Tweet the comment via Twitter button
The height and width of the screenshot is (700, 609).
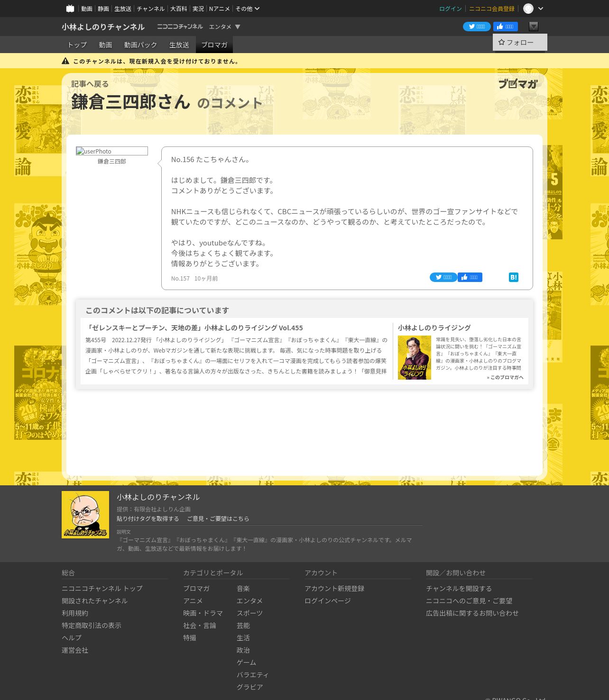pos(443,277)
